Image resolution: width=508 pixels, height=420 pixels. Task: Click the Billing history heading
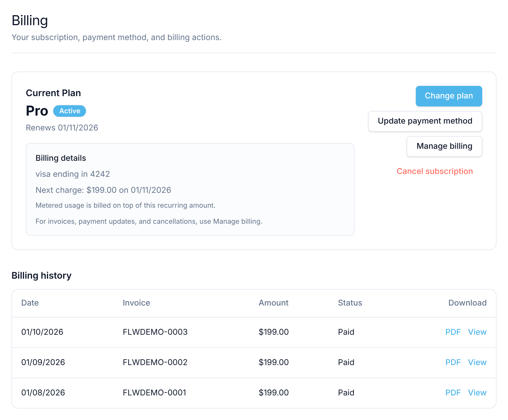(x=42, y=276)
